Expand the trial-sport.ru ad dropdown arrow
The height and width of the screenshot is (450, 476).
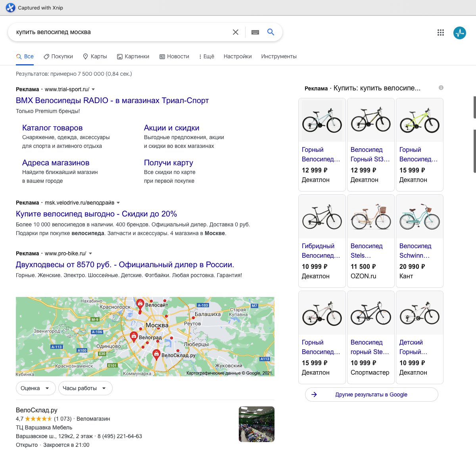(x=93, y=90)
